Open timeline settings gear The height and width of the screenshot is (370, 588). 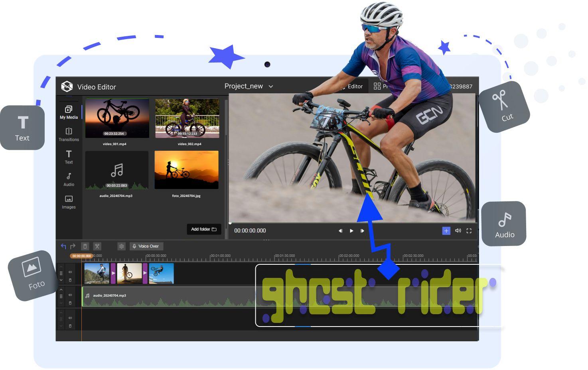tap(121, 246)
